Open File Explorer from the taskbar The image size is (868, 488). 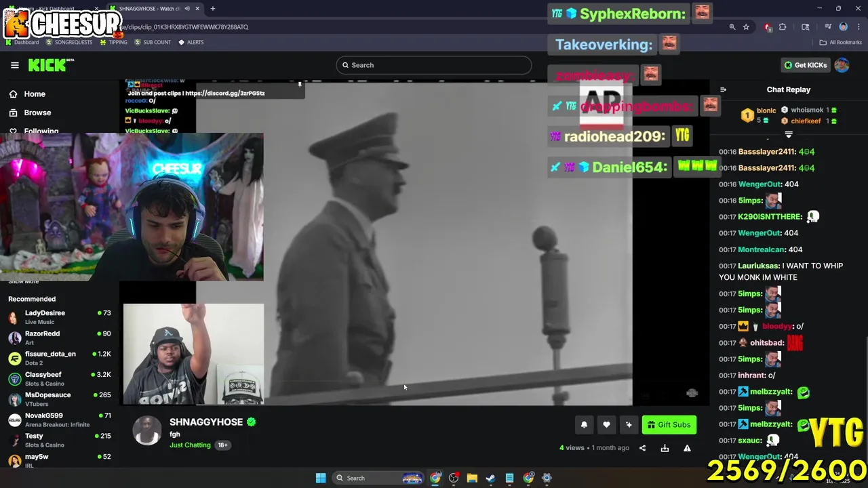coord(472,478)
